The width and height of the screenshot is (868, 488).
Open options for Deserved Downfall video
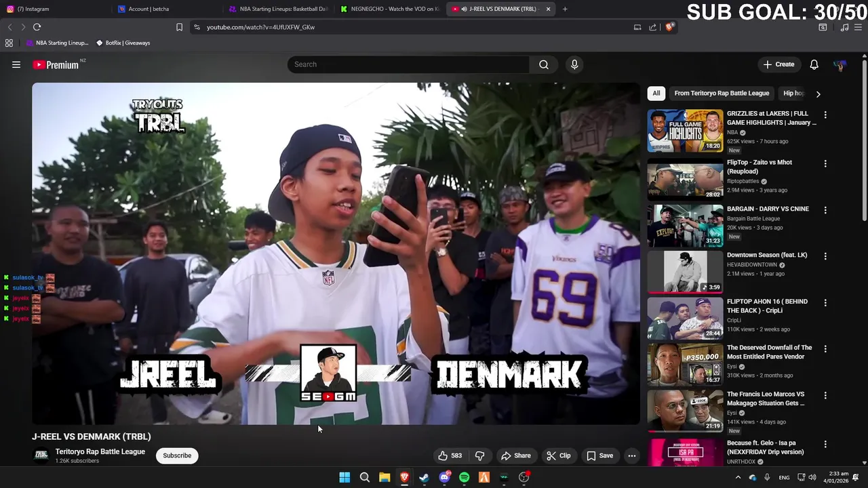click(x=825, y=349)
